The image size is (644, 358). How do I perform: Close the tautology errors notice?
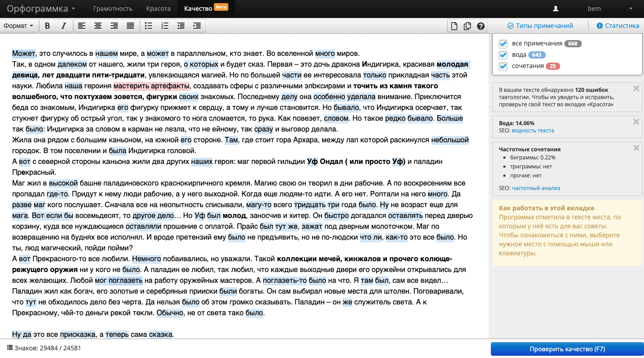(636, 89)
